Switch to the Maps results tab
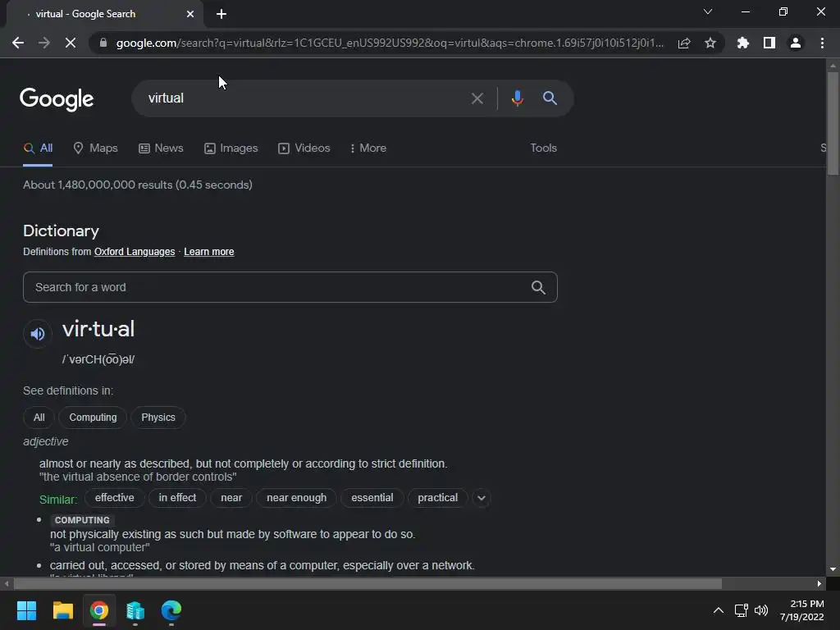Viewport: 840px width, 630px height. pos(95,148)
